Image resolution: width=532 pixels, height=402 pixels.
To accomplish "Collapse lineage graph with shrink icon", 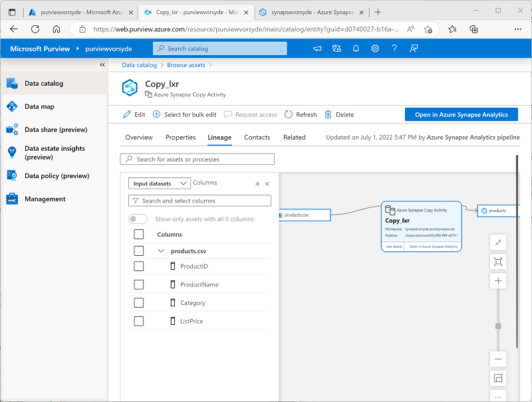I will 498,243.
